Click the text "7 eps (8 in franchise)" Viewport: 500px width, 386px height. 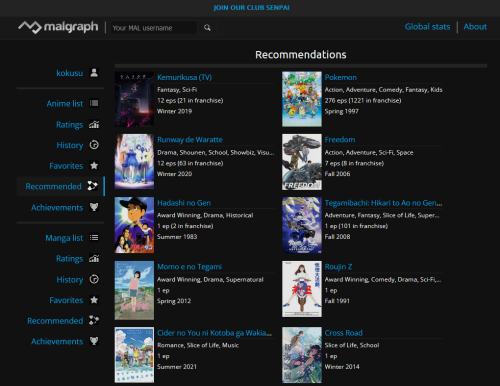(354, 163)
